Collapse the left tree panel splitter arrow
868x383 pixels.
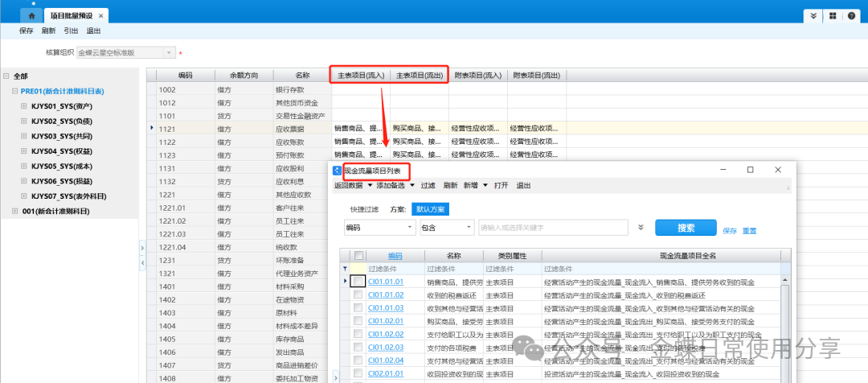142,249
